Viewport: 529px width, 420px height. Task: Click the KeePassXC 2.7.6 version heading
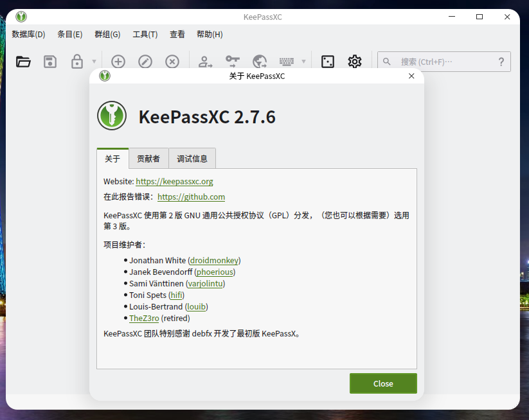pyautogui.click(x=207, y=117)
